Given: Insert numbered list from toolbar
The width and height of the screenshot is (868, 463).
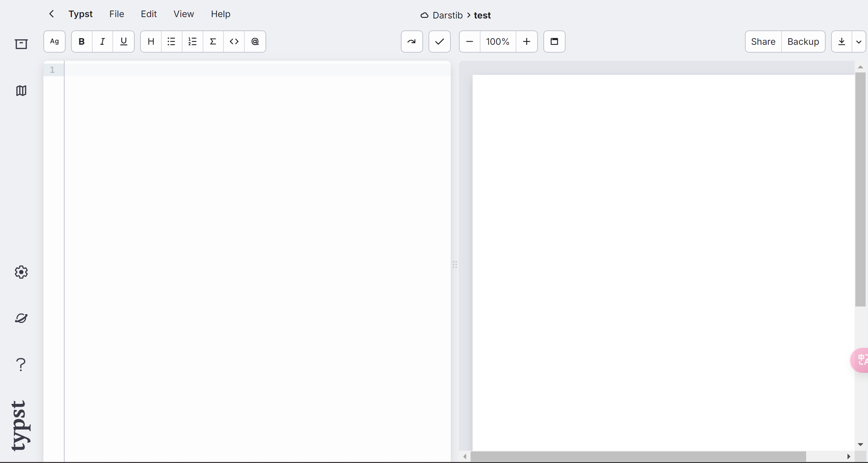Looking at the screenshot, I should click(x=192, y=42).
